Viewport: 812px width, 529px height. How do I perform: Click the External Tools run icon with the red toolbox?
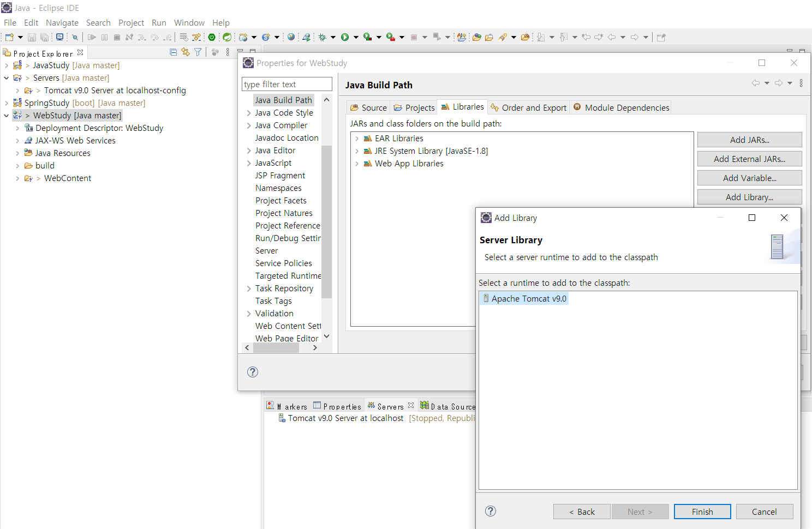pos(390,37)
